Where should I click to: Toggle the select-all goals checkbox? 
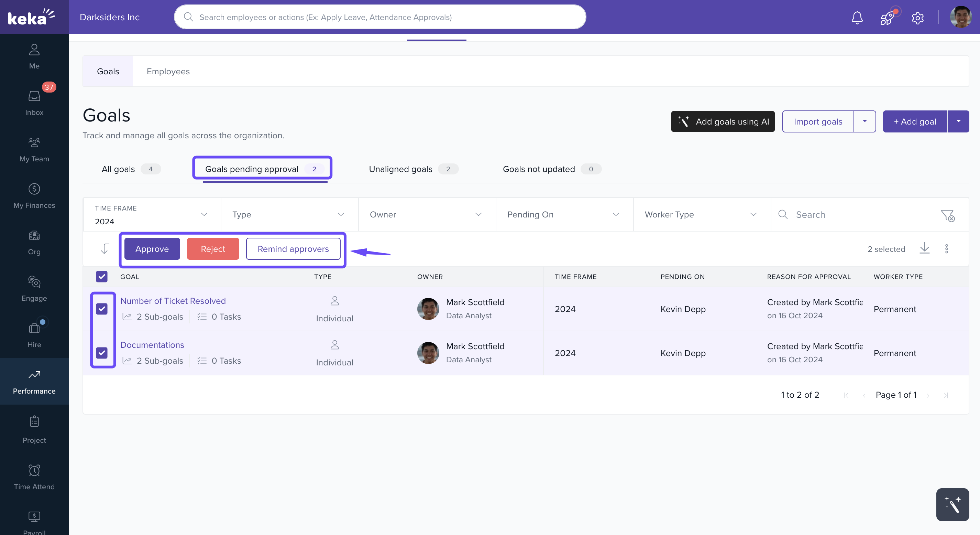pyautogui.click(x=102, y=277)
